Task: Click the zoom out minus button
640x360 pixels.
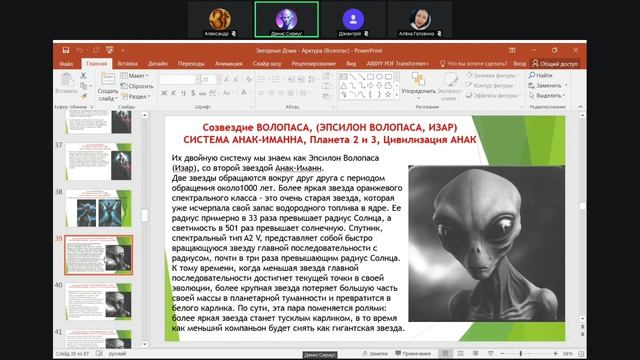Action: [502, 353]
